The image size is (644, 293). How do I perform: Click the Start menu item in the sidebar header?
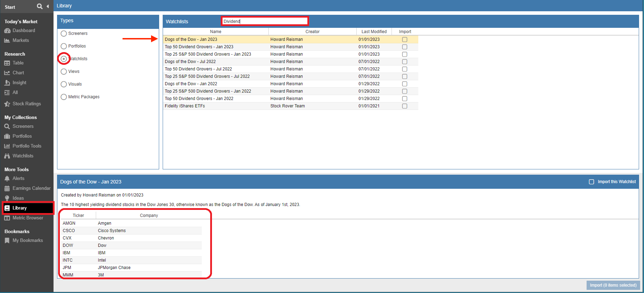point(10,7)
